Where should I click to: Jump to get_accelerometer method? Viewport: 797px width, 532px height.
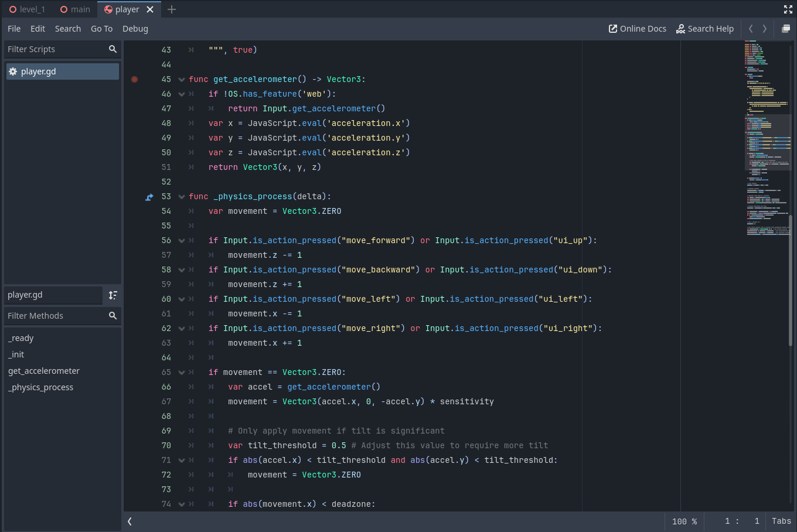[x=44, y=371]
